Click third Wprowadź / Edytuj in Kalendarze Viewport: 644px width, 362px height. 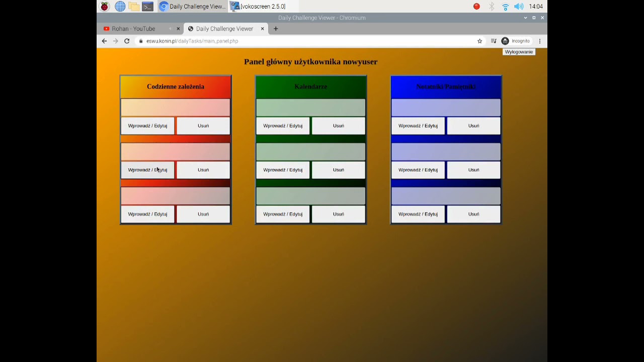tap(283, 214)
